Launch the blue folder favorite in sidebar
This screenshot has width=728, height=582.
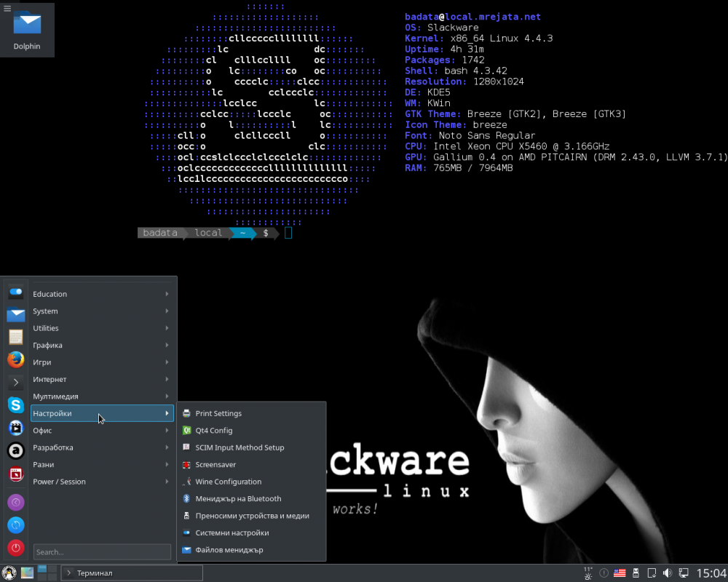tap(16, 314)
